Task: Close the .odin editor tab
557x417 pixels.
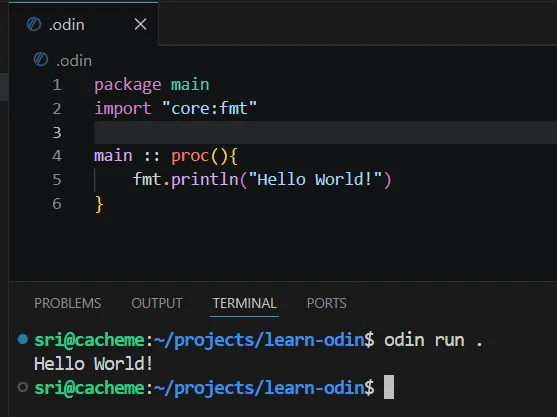Action: pyautogui.click(x=141, y=25)
